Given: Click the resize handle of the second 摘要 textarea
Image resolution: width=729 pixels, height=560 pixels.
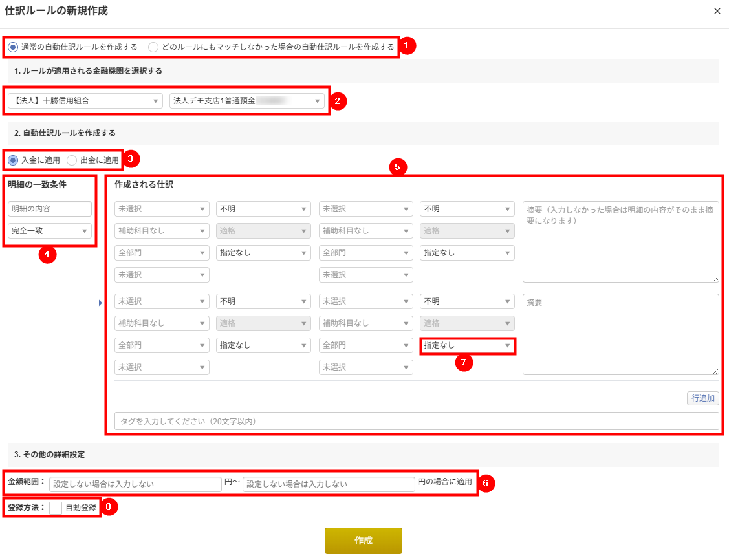Looking at the screenshot, I should (715, 371).
